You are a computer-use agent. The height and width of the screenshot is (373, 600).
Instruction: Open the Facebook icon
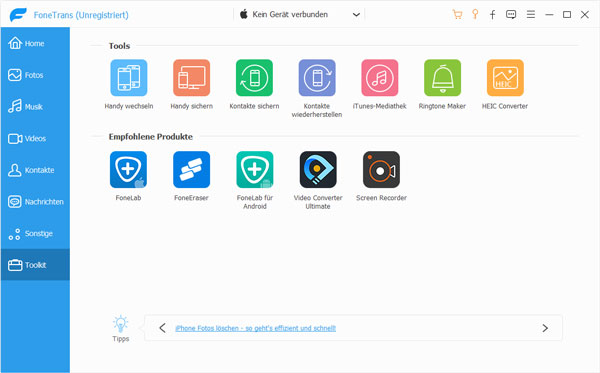coord(492,15)
